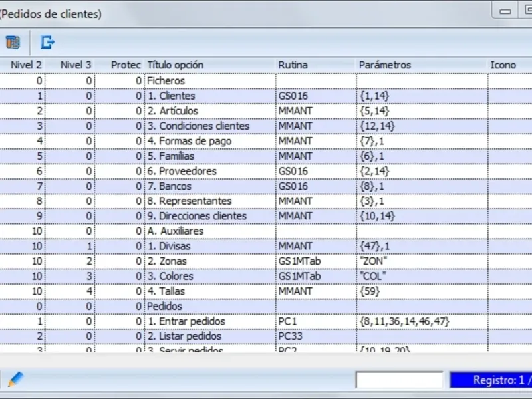Select the '3. Condiciones clientes' row
This screenshot has height=399, width=532.
coord(266,126)
